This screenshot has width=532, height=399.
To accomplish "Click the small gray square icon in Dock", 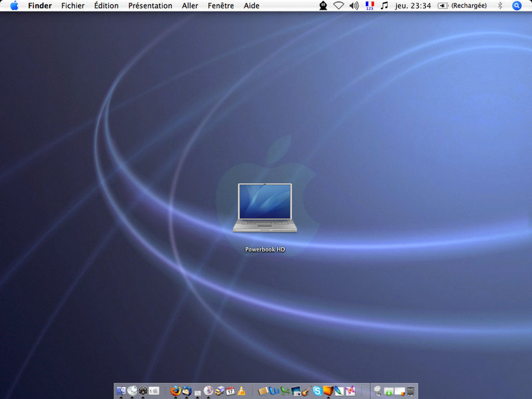I will coord(198,392).
